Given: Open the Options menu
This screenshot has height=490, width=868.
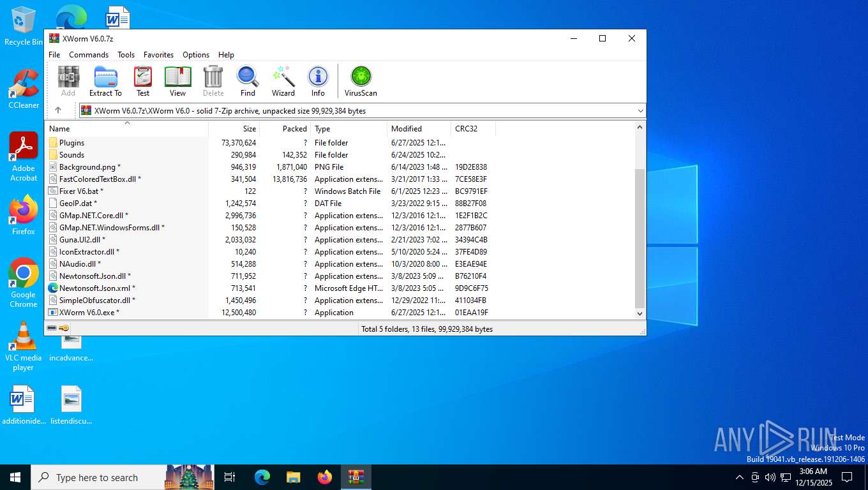Looking at the screenshot, I should pos(196,55).
